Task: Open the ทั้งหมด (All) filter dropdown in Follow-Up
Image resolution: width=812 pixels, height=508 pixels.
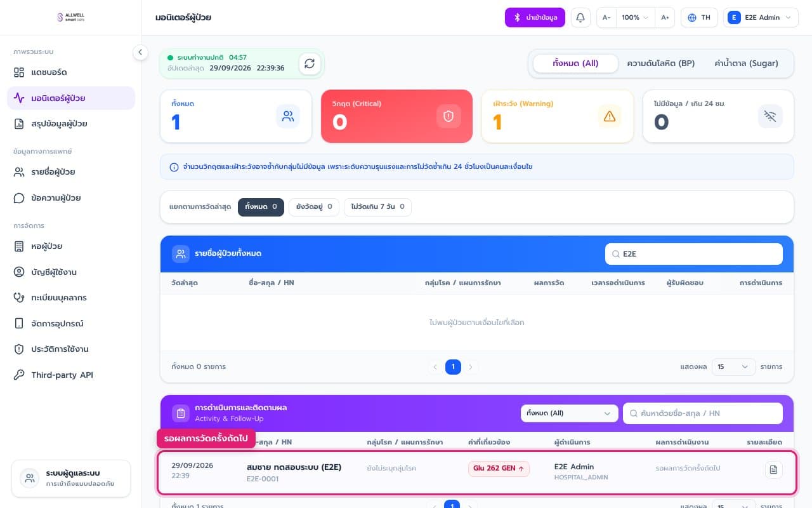Action: pos(570,413)
